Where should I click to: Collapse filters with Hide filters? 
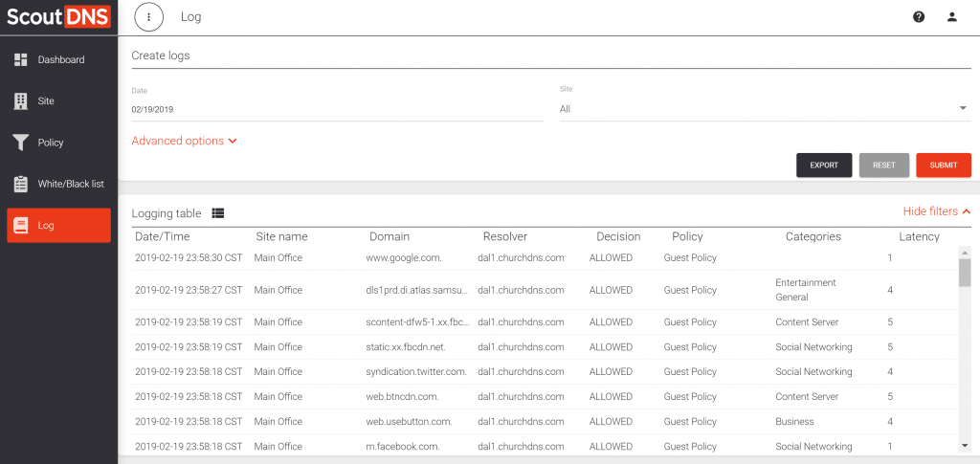point(936,211)
